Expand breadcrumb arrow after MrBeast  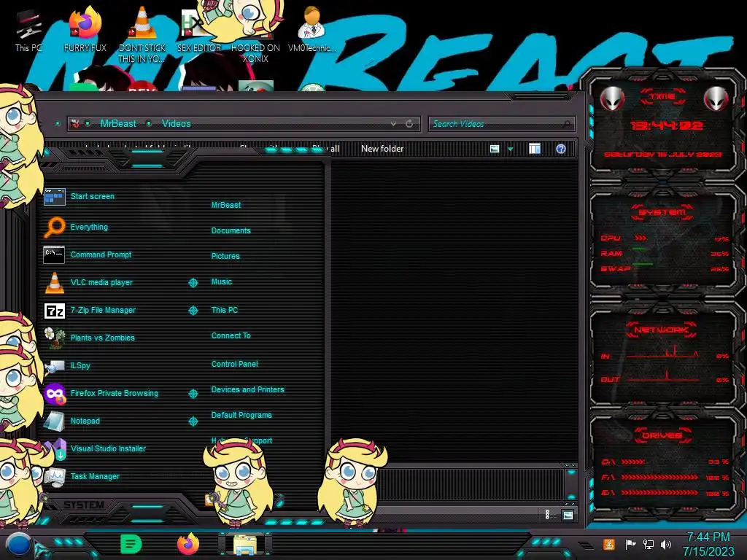pyautogui.click(x=149, y=124)
